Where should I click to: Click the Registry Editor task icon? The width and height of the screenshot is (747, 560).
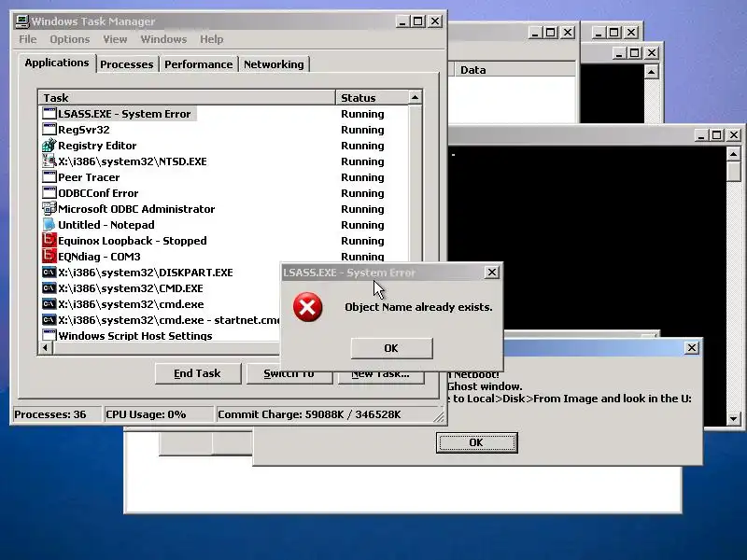(49, 145)
